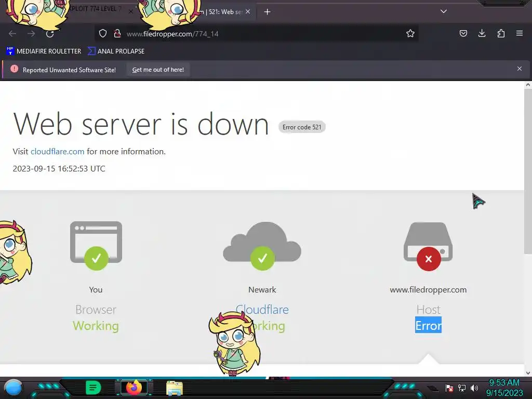This screenshot has width=532, height=399.
Task: Click the browser back arrow
Action: 12,34
